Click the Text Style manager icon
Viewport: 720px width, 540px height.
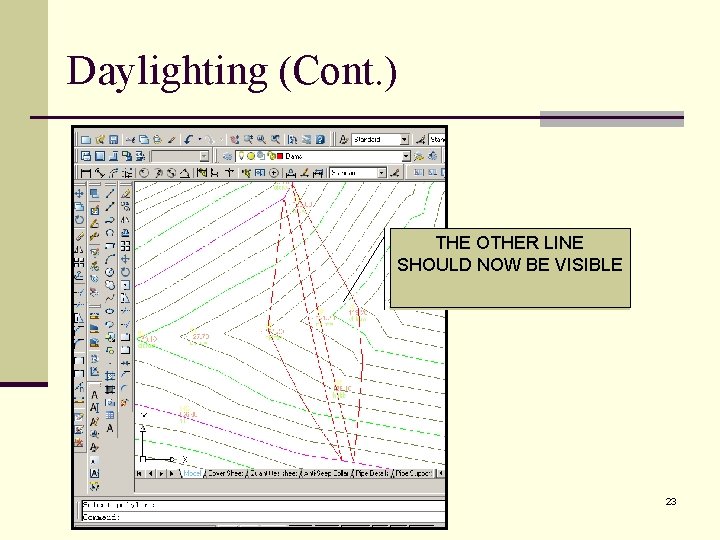[343, 140]
